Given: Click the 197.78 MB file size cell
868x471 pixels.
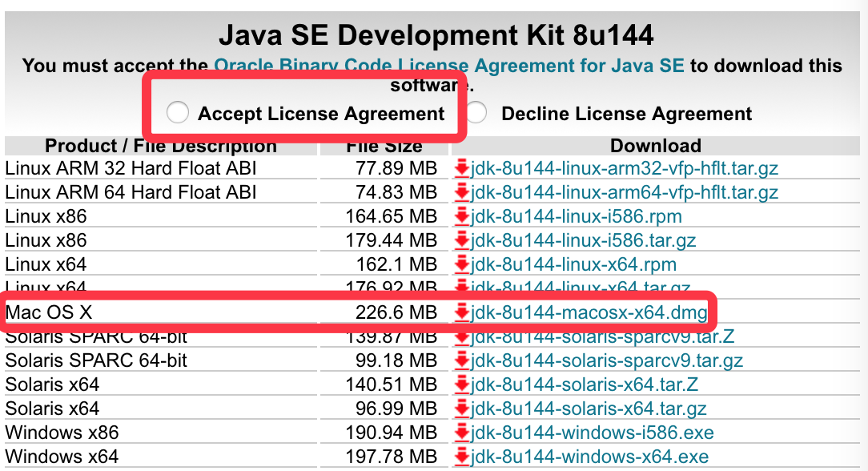Looking at the screenshot, I should pyautogui.click(x=392, y=457).
